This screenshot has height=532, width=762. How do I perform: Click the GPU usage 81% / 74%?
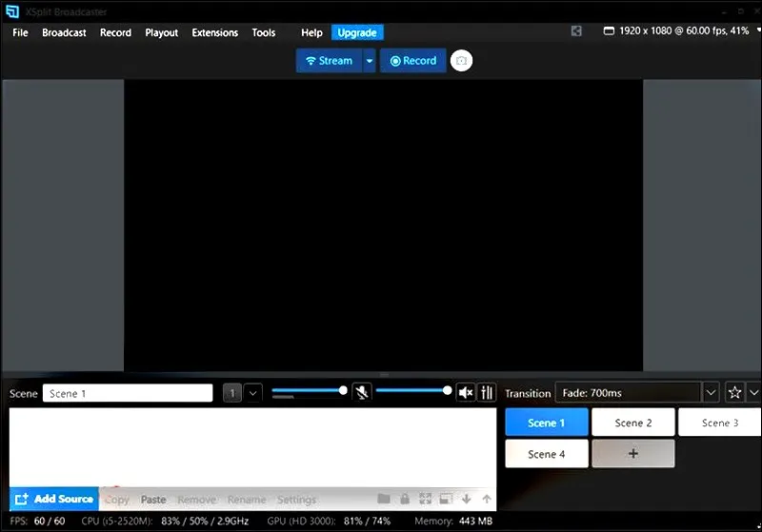tap(367, 521)
